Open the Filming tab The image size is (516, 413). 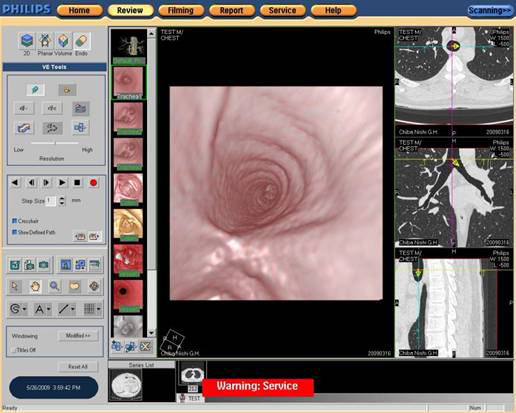click(x=181, y=11)
